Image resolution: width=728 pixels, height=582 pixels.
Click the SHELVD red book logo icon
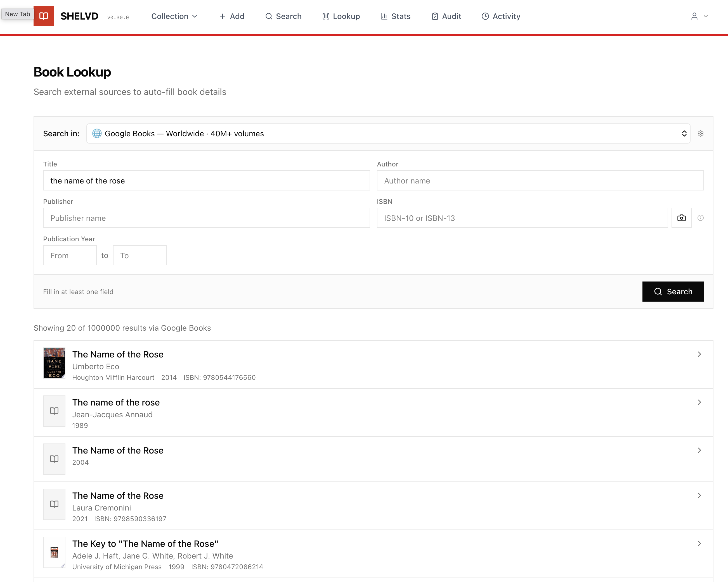[44, 16]
